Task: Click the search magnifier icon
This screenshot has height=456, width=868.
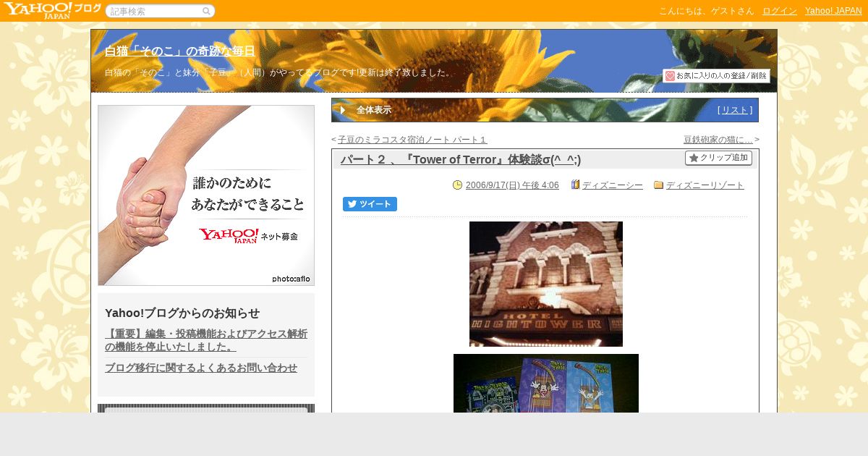Action: (207, 11)
